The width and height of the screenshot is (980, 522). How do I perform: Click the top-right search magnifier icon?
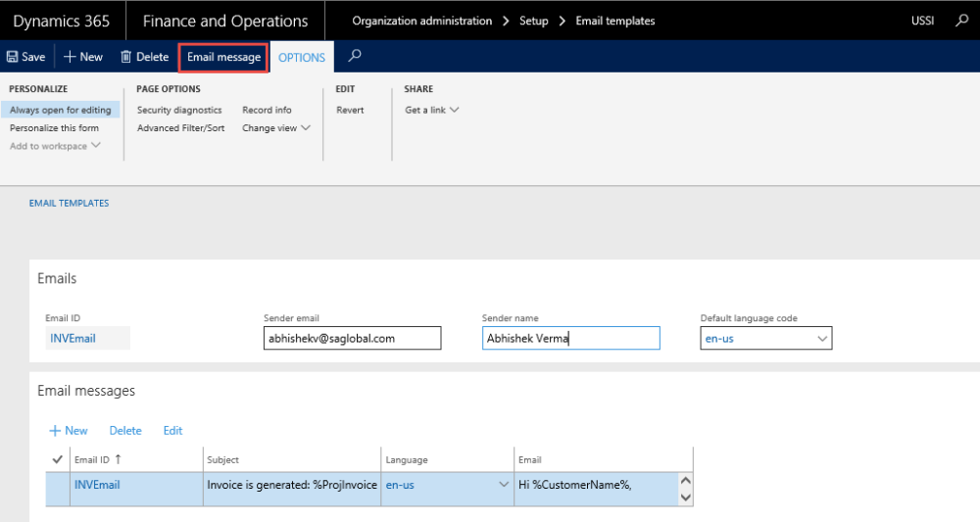coord(962,21)
